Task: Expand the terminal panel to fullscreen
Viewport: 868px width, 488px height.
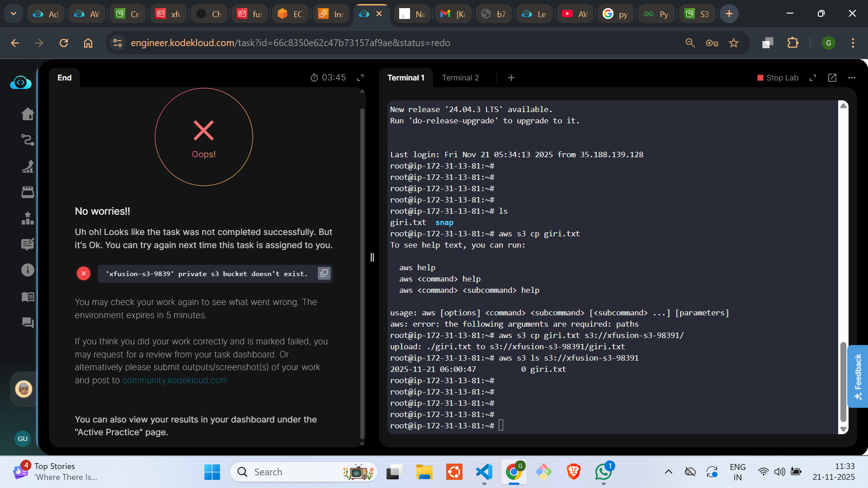Action: point(813,78)
